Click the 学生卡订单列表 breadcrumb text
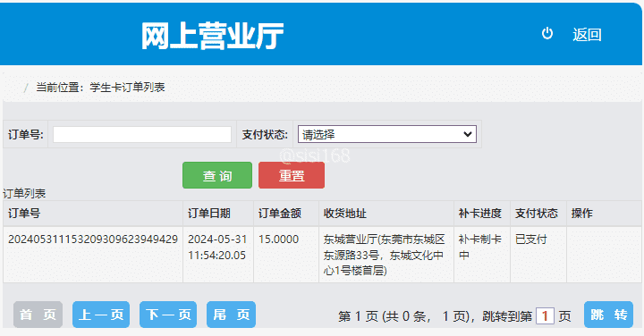 127,88
